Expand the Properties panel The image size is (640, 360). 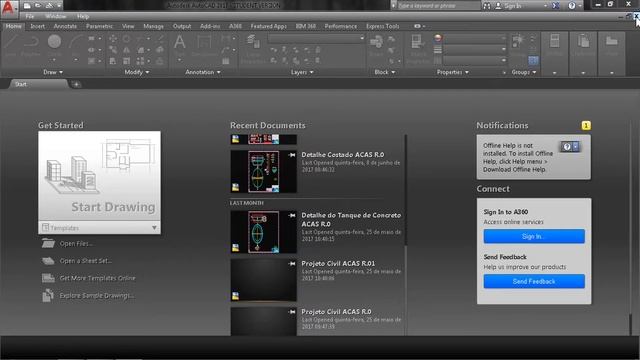click(x=453, y=72)
